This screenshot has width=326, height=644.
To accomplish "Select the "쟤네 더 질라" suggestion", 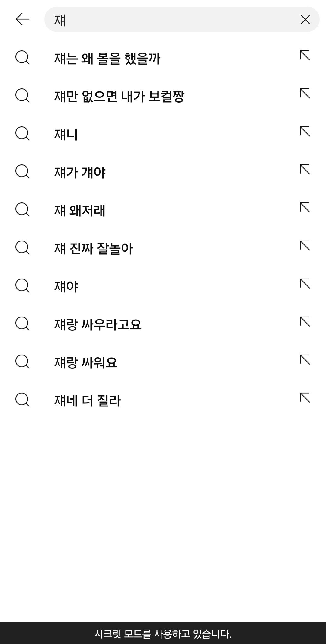I will tap(88, 400).
